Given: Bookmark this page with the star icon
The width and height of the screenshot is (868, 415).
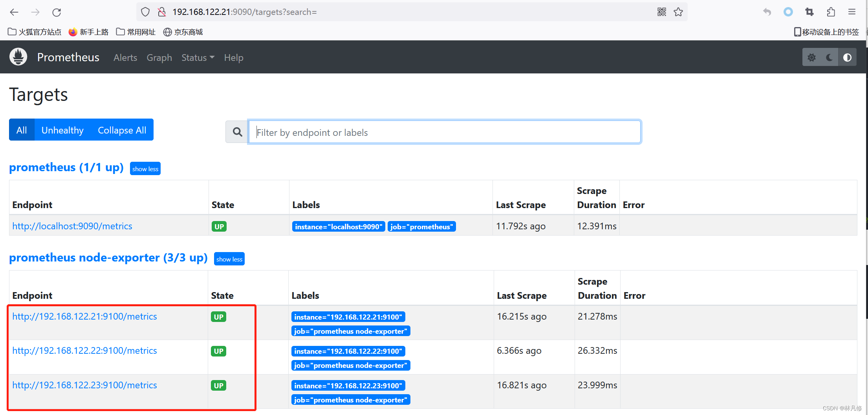Looking at the screenshot, I should coord(678,12).
